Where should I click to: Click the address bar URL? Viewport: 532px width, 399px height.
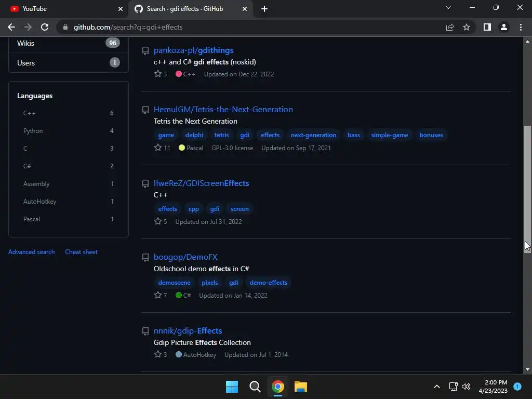pyautogui.click(x=128, y=27)
